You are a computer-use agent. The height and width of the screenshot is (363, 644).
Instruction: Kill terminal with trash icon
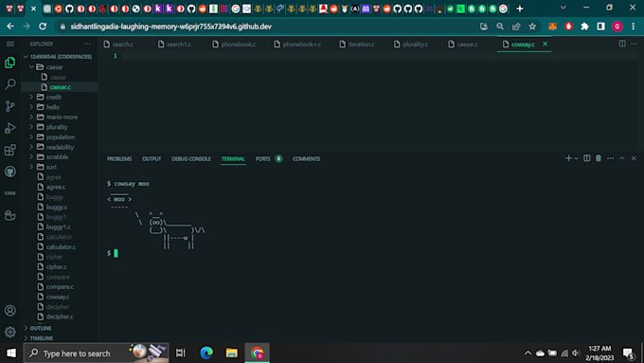(599, 158)
